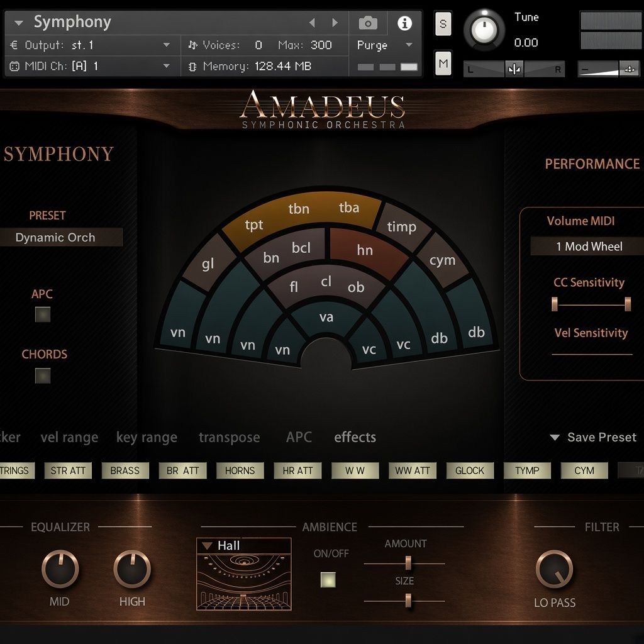Select the timp timpani section
This screenshot has width=644, height=644.
[x=402, y=227]
